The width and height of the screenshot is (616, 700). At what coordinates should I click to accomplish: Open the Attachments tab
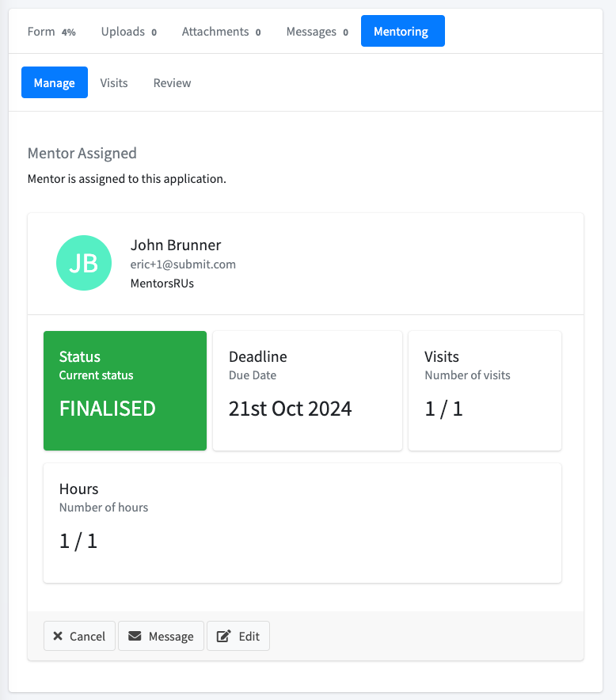(221, 31)
